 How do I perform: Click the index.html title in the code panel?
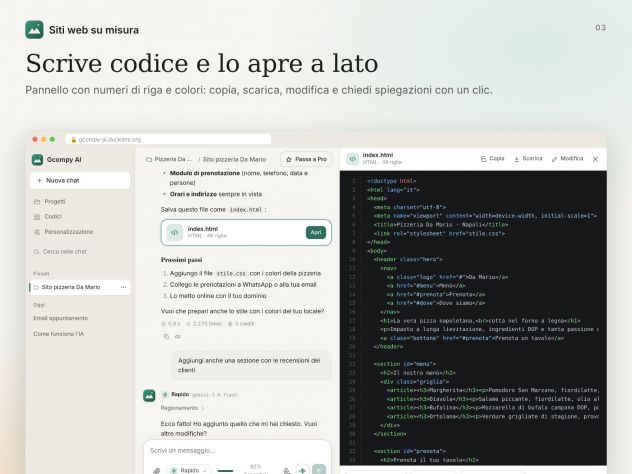[378, 155]
